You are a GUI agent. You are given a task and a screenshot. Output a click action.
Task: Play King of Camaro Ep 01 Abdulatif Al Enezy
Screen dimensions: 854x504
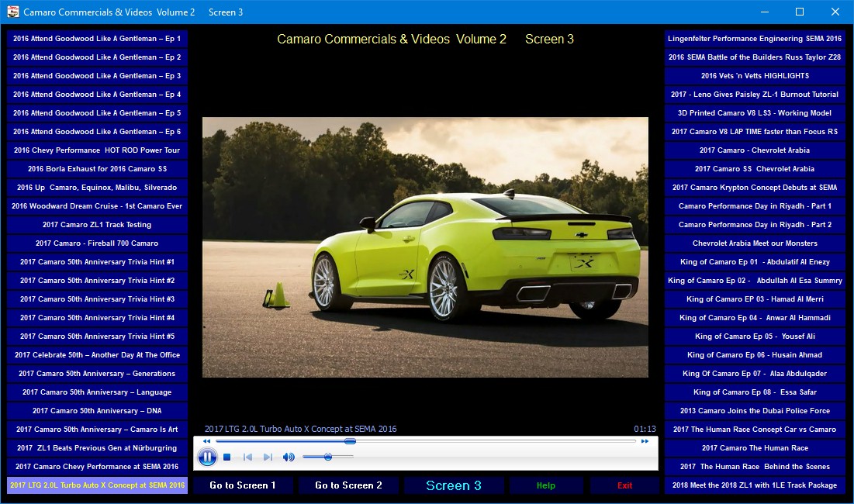point(755,262)
